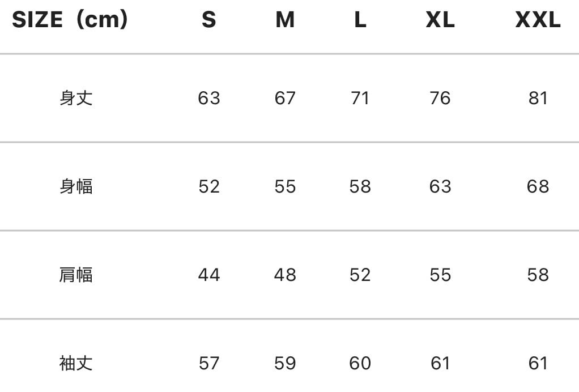Select the 肩幅 value 58 for XXL
The image size is (579, 392).
coord(538,275)
